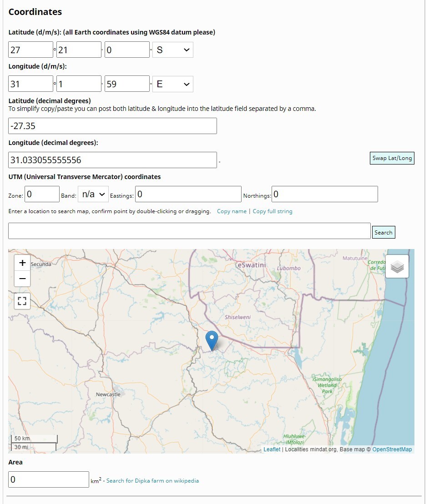Click the longitude decimal degrees field
429x504 pixels.
[x=112, y=160]
